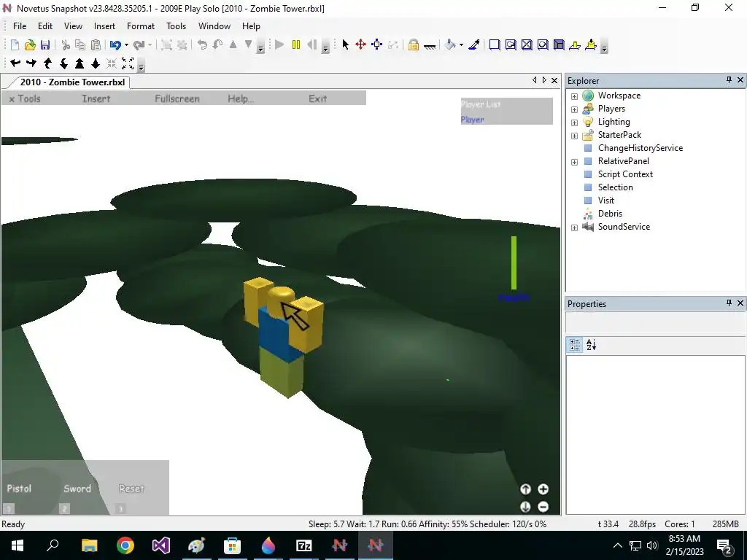Click the in-game Tools button
This screenshot has height=560, width=747.
tap(25, 98)
